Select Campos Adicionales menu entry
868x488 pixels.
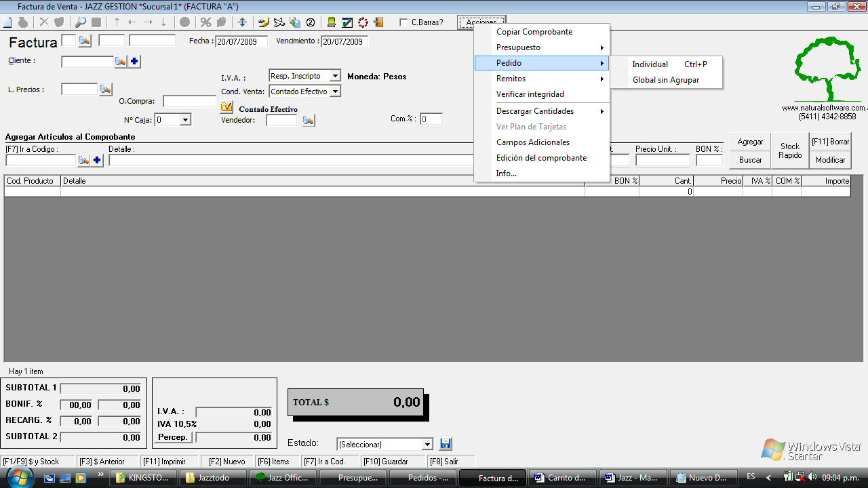[542, 142]
